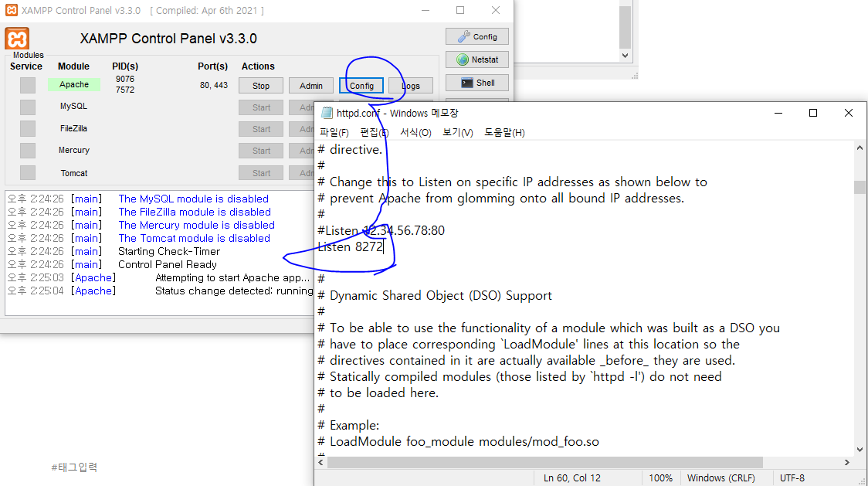Screen dimensions: 868x486
Task: Click log entry 'The Tomcat module is disabled'
Action: [x=194, y=238]
